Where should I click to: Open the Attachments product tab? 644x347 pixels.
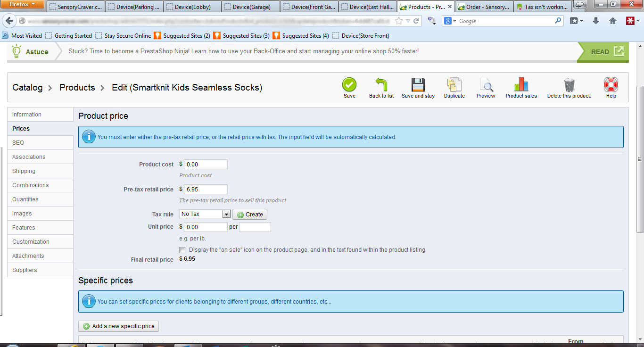pos(40,256)
